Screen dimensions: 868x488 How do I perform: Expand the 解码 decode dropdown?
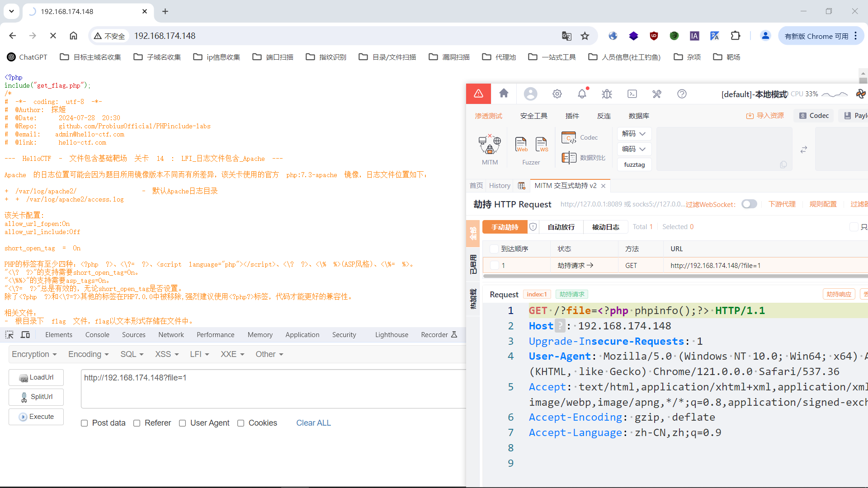tap(634, 134)
